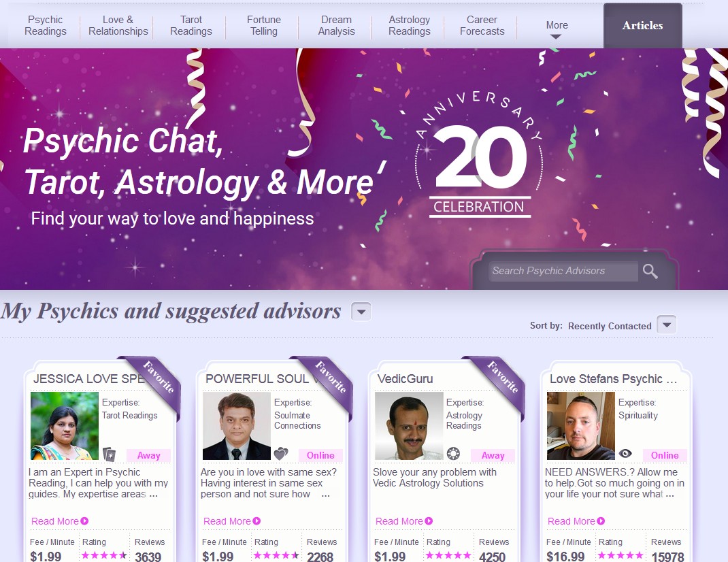Open VedicGuru's profile photo
The height and width of the screenshot is (562, 728).
409,426
